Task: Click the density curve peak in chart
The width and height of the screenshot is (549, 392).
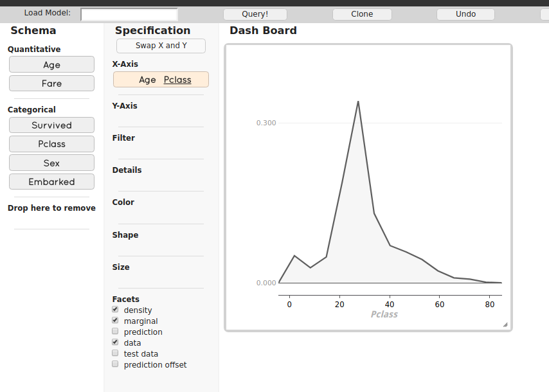Action: coord(358,102)
